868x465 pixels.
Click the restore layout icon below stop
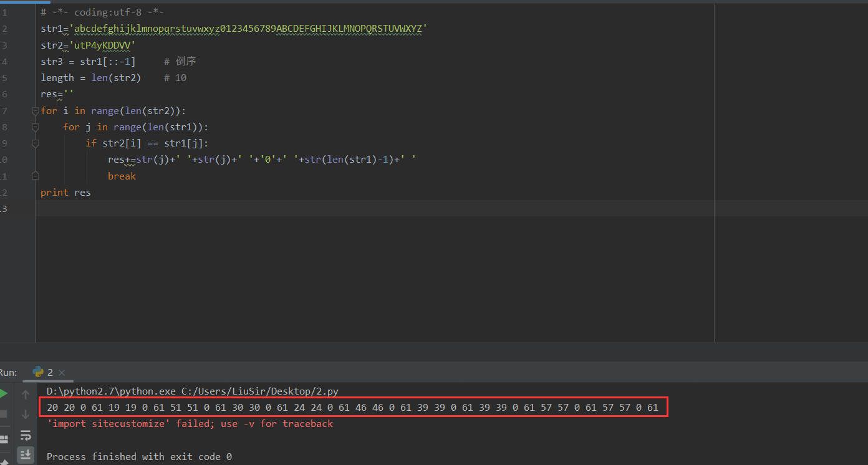click(3, 438)
